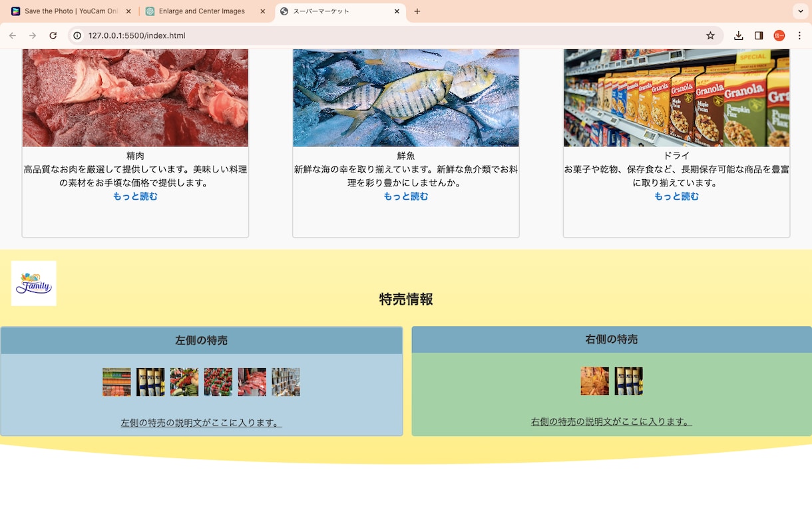Reload the current page
Image resolution: width=812 pixels, height=508 pixels.
[x=53, y=36]
